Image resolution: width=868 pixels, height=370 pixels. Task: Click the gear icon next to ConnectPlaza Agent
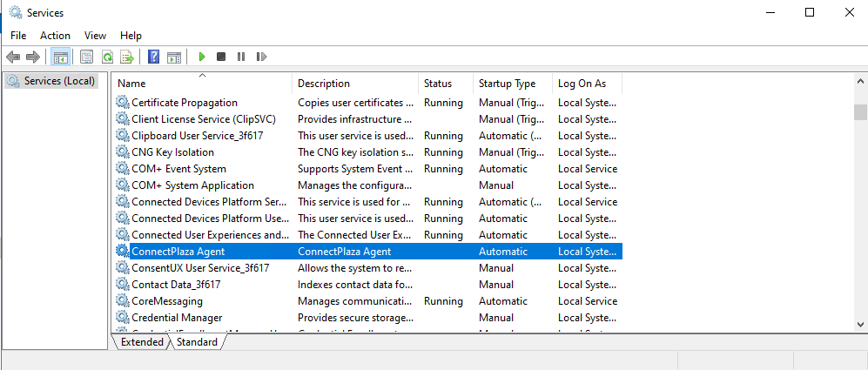122,252
